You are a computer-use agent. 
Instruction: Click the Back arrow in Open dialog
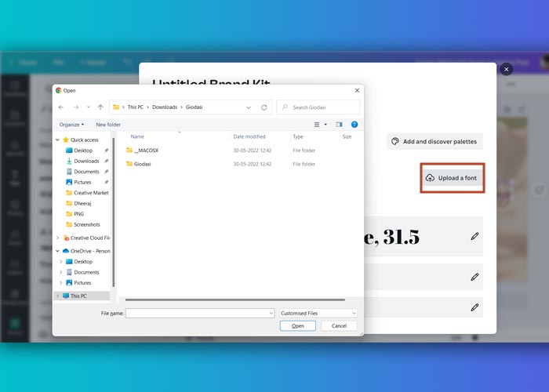[x=61, y=107]
